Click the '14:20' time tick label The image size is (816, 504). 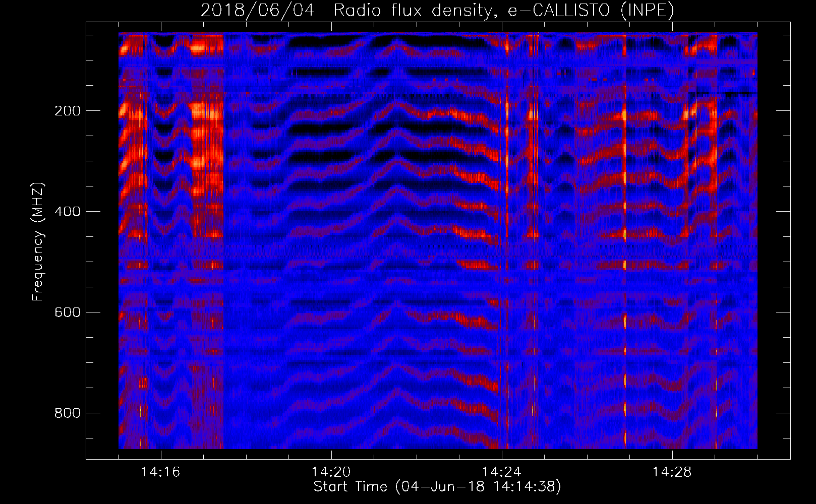pos(331,472)
